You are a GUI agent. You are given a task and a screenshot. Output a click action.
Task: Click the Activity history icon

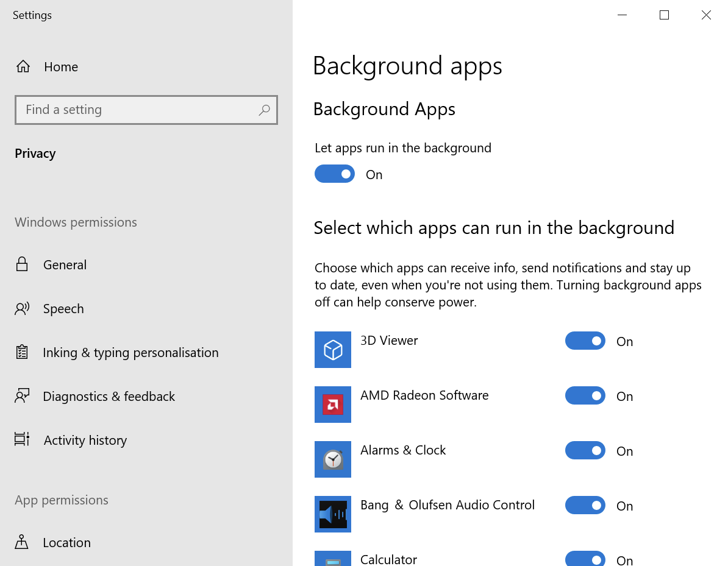click(22, 439)
